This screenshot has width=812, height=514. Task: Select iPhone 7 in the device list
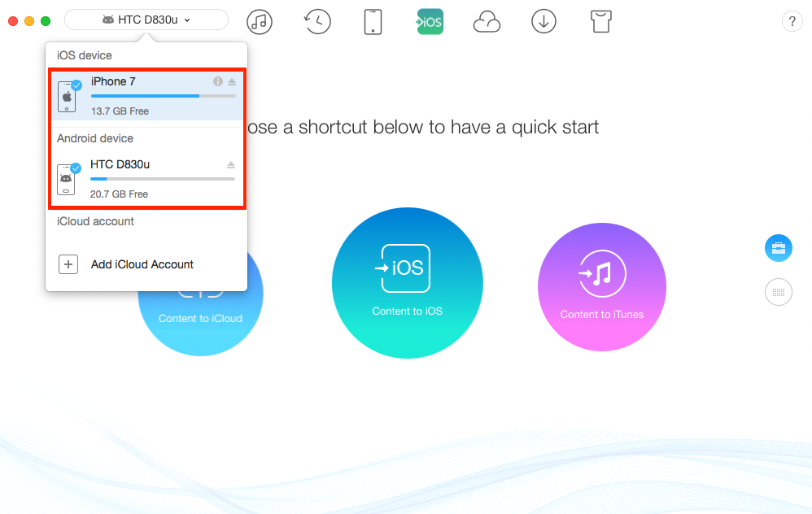point(147,96)
